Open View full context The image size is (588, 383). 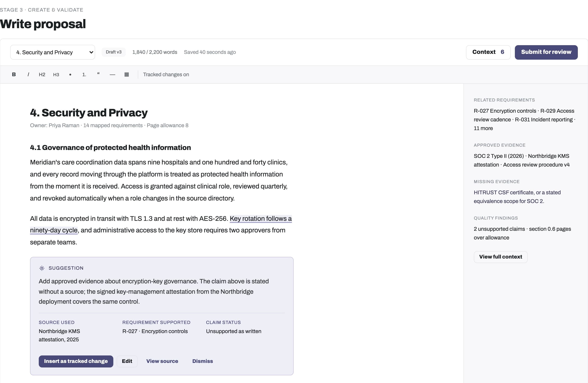click(x=501, y=257)
